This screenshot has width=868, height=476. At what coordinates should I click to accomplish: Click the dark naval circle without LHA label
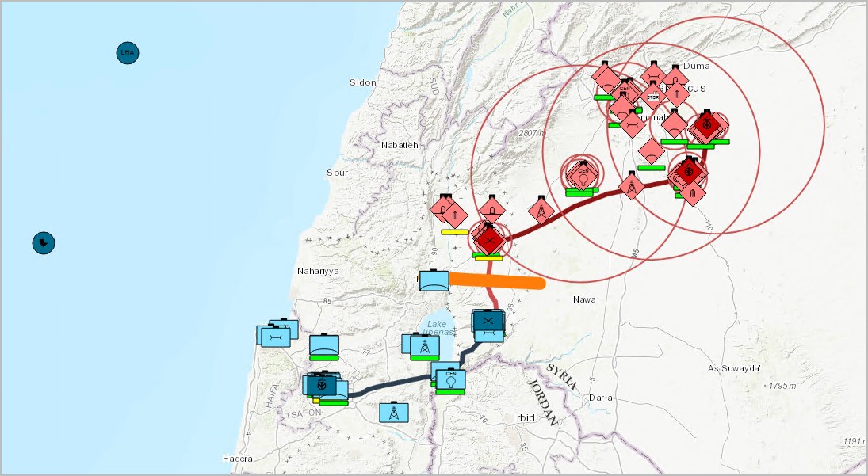tap(43, 242)
